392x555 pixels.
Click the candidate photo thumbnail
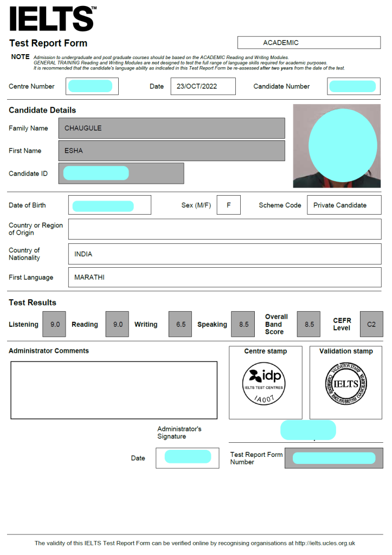337,146
